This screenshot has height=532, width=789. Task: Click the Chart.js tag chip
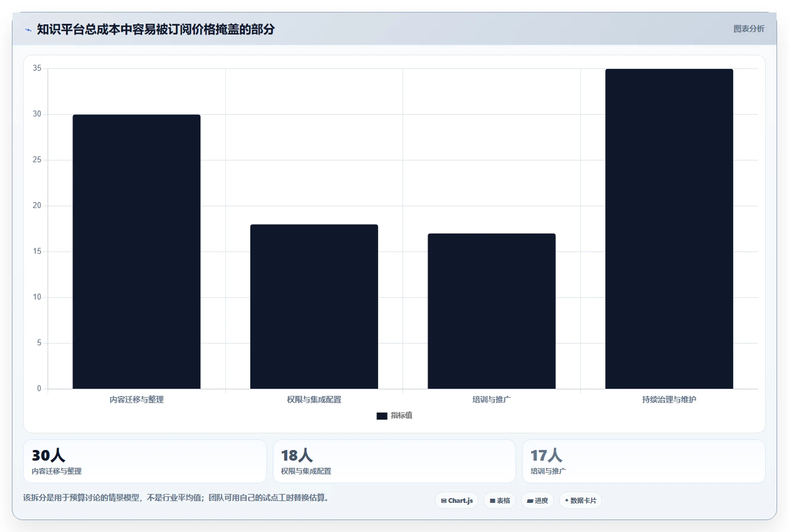pos(457,500)
